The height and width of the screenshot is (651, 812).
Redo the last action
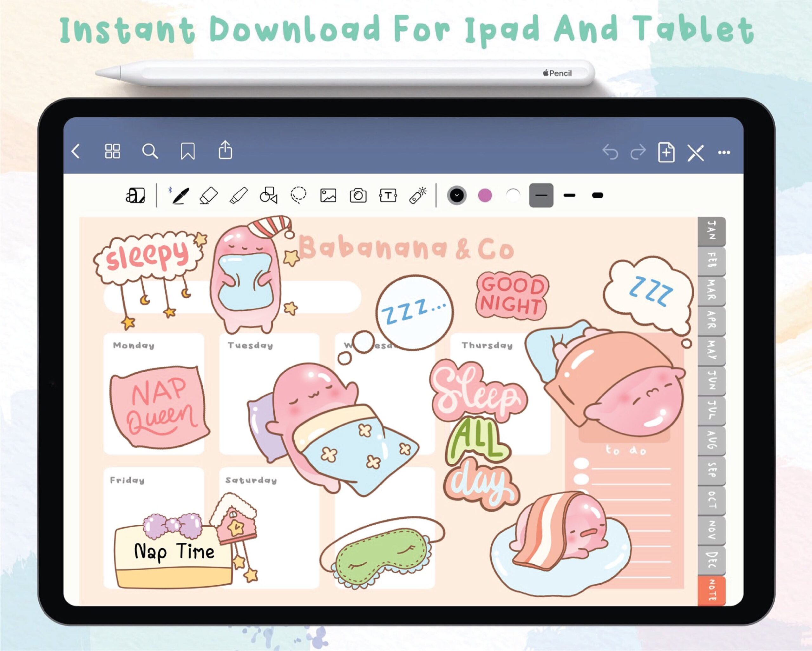pyautogui.click(x=638, y=152)
